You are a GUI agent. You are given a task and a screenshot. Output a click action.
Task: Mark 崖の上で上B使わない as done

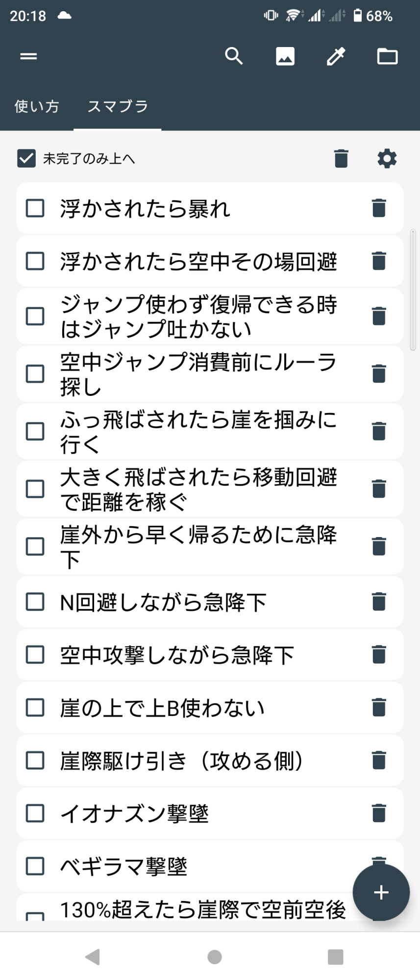(35, 708)
